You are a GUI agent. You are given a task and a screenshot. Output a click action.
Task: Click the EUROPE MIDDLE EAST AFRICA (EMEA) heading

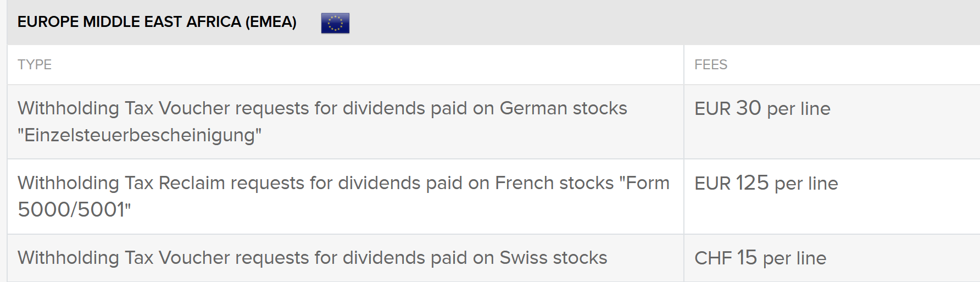(x=157, y=22)
